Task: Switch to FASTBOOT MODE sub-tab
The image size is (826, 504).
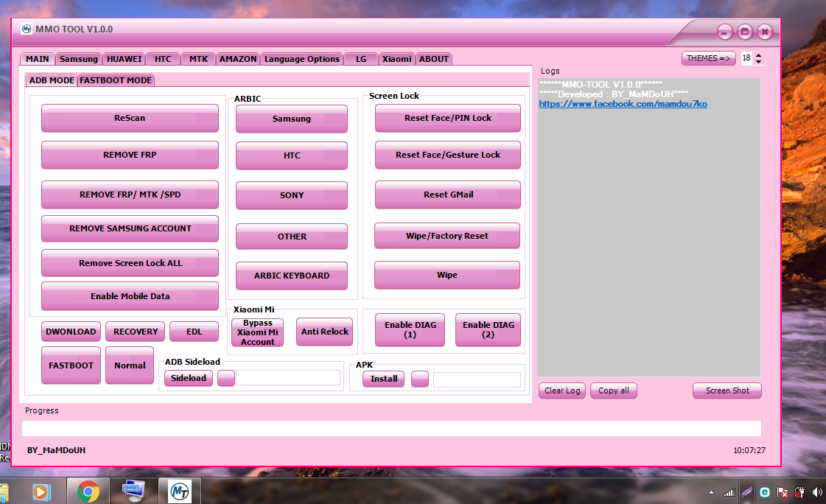Action: pos(116,80)
